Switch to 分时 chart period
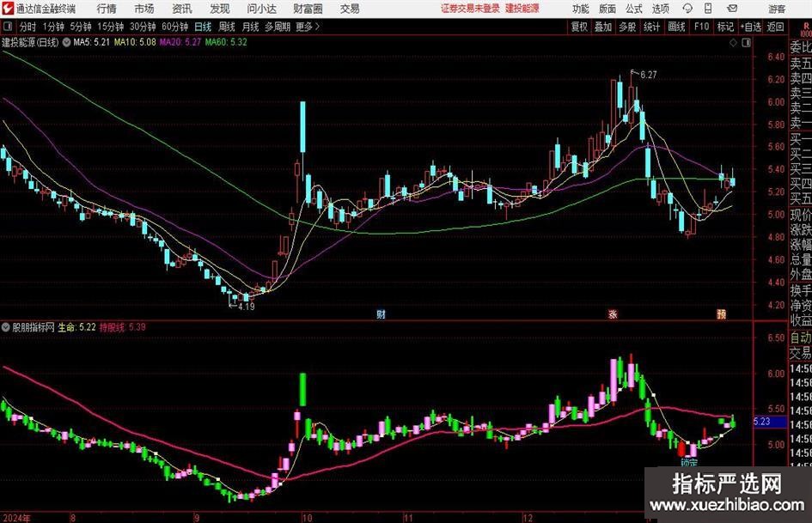The image size is (812, 523). (x=28, y=27)
